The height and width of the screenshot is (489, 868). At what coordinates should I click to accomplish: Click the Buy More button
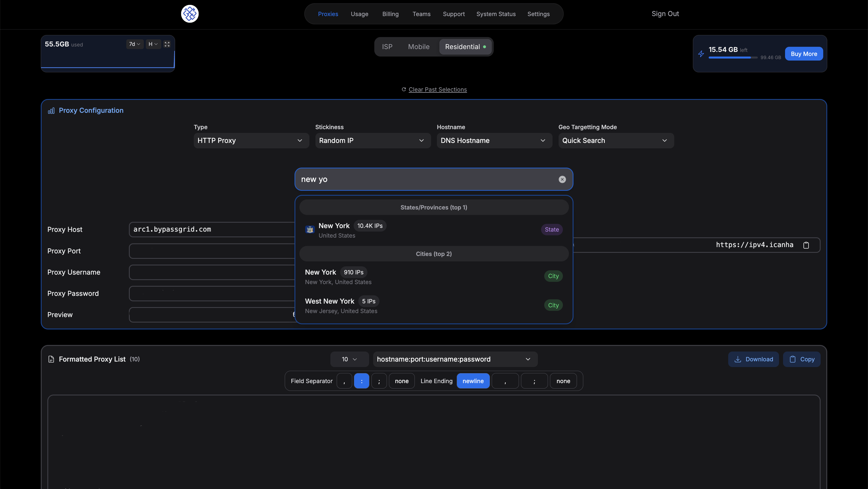coord(804,54)
